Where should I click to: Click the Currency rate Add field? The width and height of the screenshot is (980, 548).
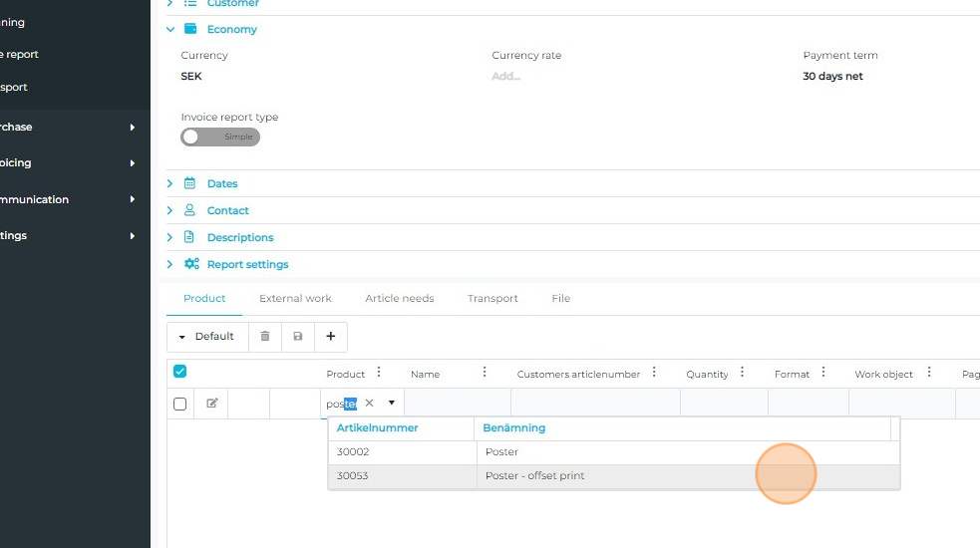[x=506, y=77]
